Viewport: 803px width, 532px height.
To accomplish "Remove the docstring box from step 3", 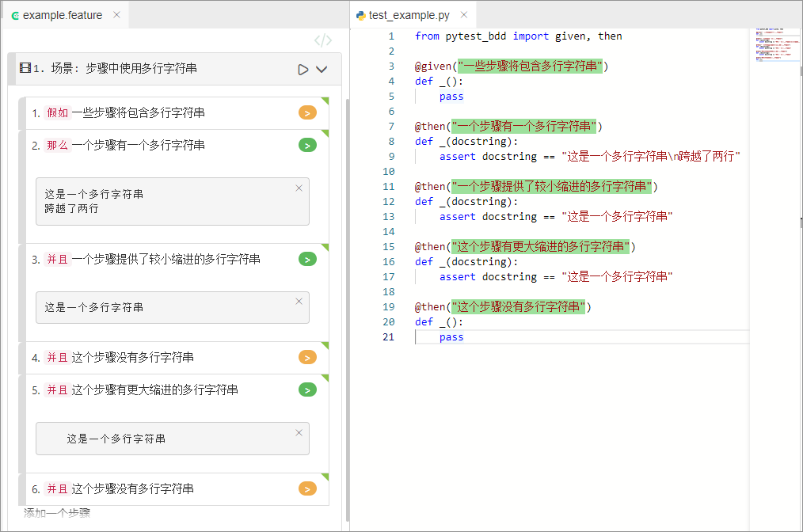I will [299, 302].
